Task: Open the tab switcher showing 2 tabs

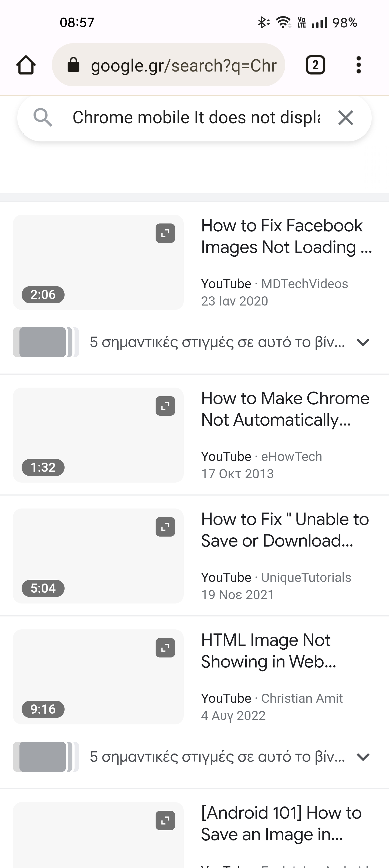Action: (x=315, y=65)
